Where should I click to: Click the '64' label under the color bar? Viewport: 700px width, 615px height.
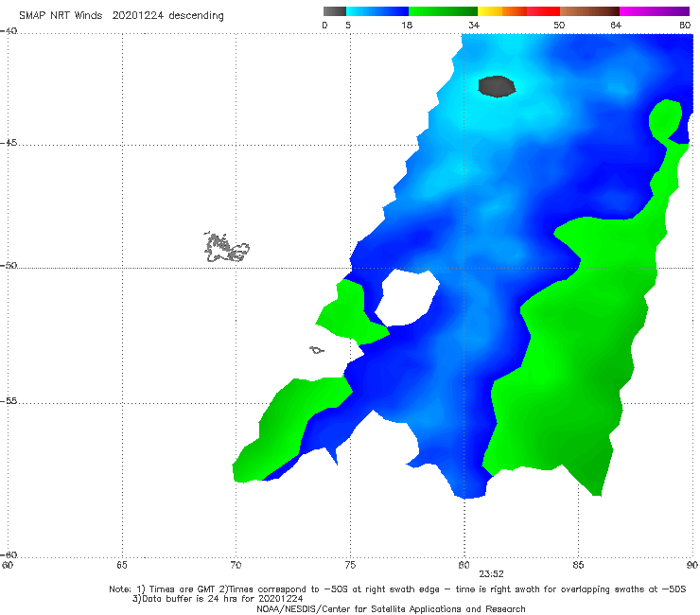tap(616, 25)
